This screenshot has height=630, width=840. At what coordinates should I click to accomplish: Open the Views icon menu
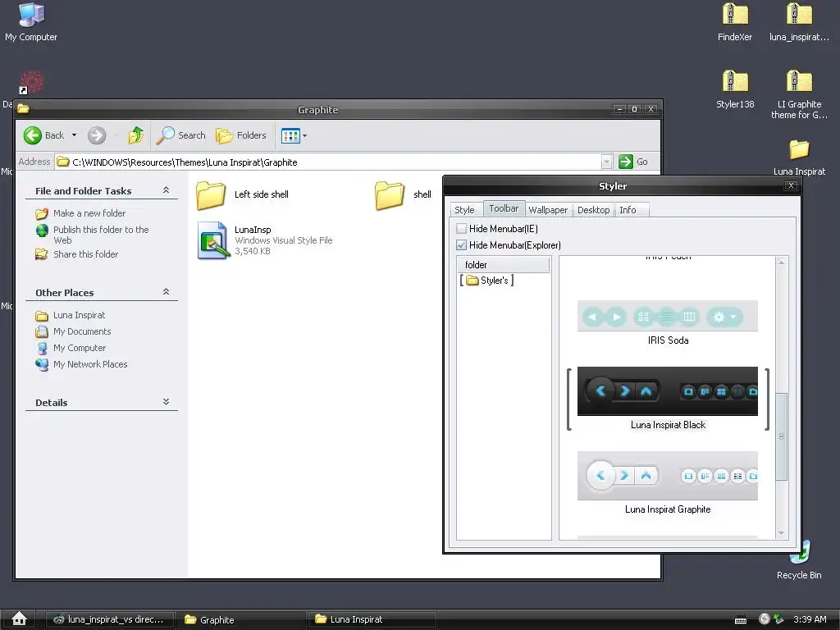[x=294, y=136]
